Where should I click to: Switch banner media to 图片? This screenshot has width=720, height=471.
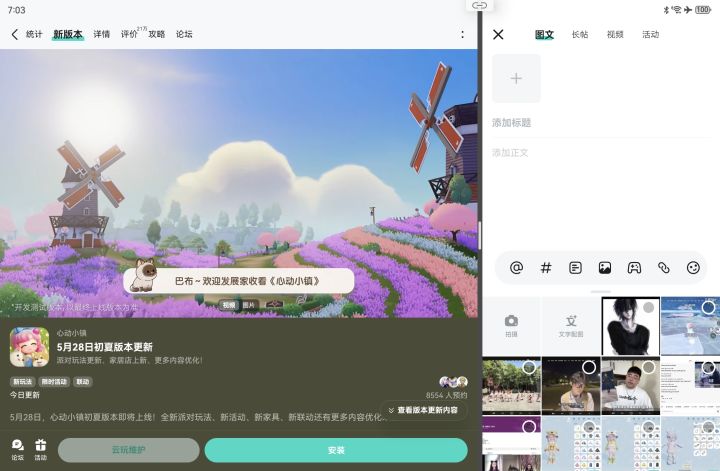[x=248, y=305]
